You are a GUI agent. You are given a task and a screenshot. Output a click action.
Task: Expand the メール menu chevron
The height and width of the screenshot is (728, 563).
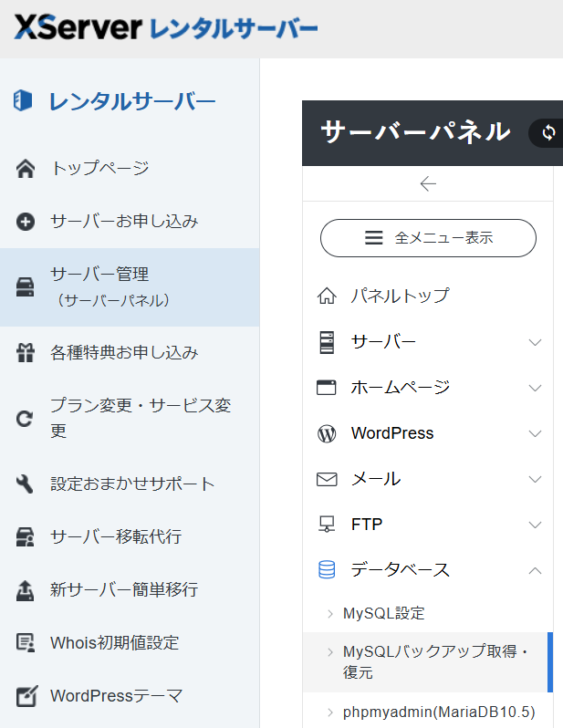[x=536, y=479]
